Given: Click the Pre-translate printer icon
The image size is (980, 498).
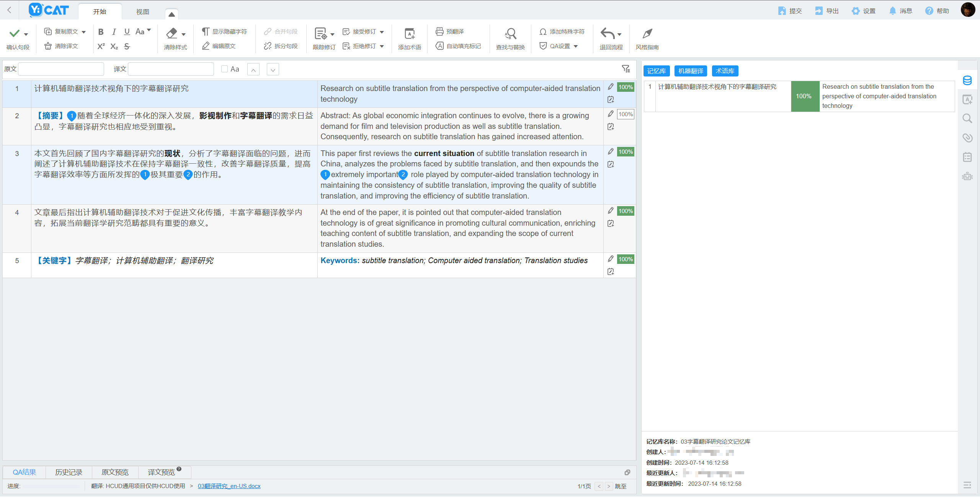Looking at the screenshot, I should pyautogui.click(x=439, y=31).
